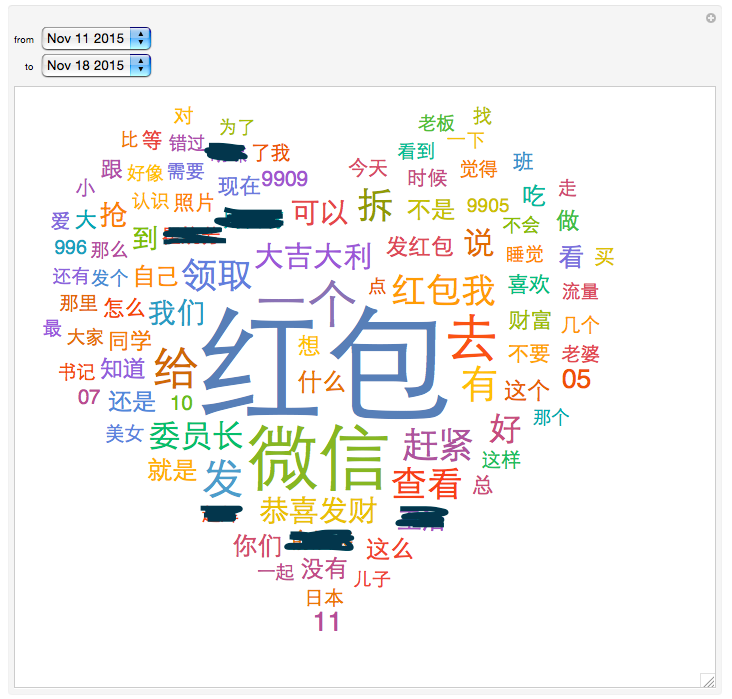Click the yellow-green word 财富

(530, 320)
